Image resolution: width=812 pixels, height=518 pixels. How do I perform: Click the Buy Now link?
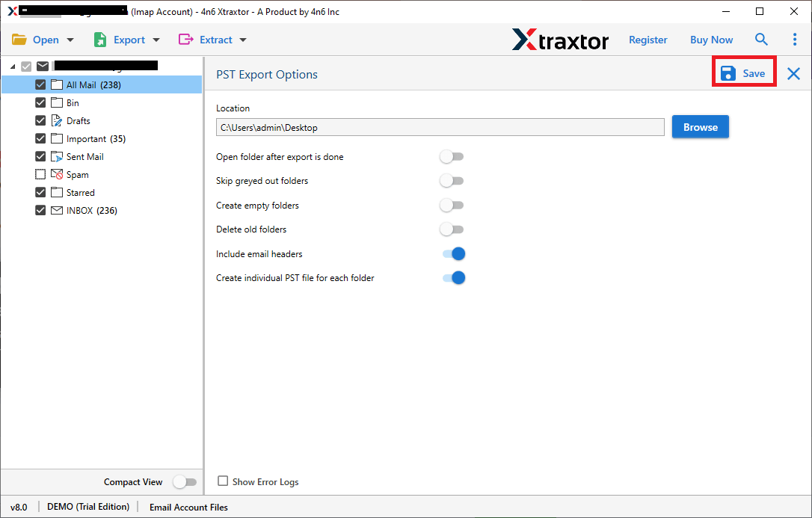pyautogui.click(x=711, y=40)
